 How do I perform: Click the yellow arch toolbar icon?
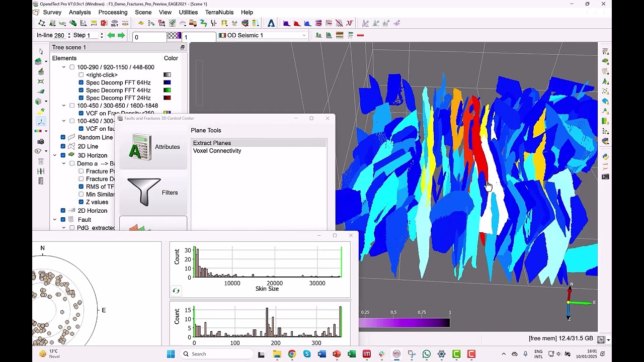pos(224,23)
